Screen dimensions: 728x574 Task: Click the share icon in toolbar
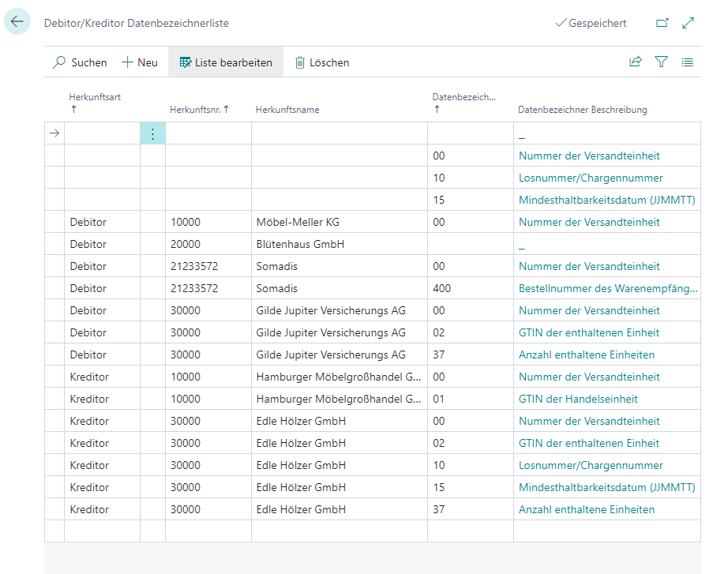[636, 62]
